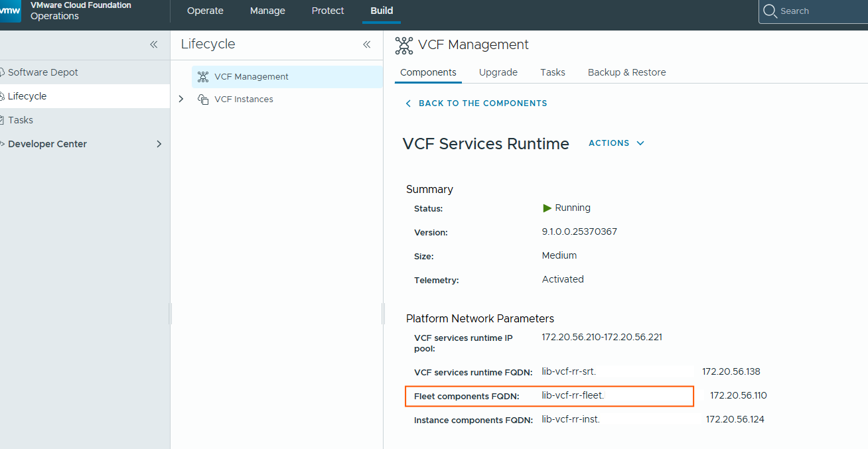Click the VCF services runtime IP pool label
The width and height of the screenshot is (868, 449).
point(463,343)
